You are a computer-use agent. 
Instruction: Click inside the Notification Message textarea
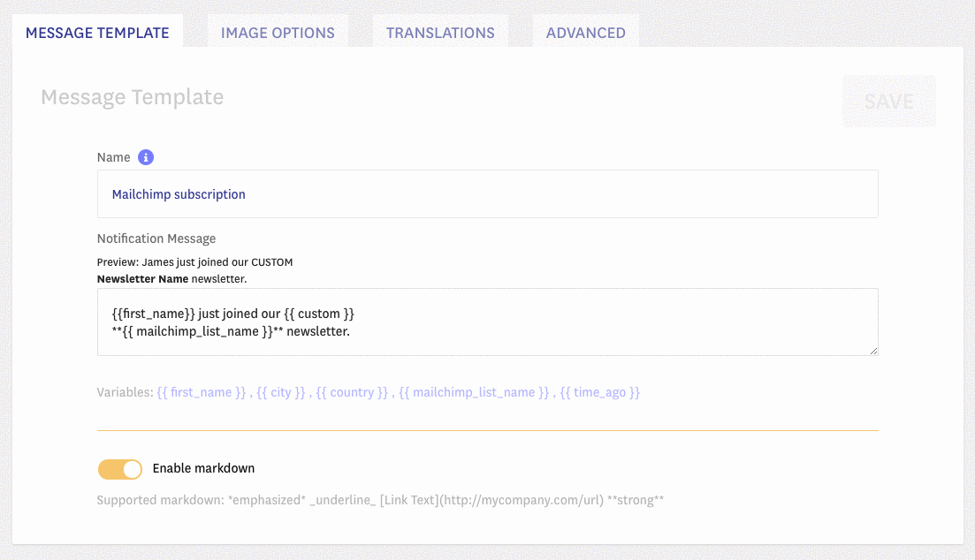(487, 322)
